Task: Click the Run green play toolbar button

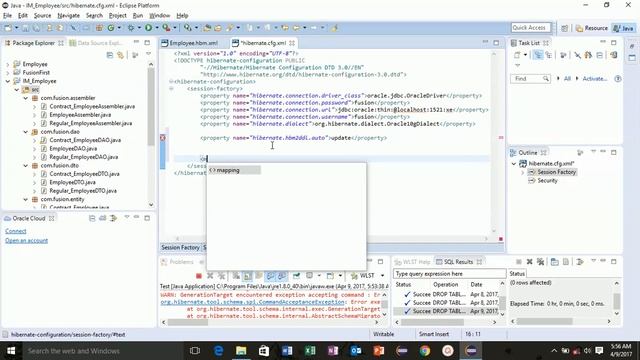Action: (148, 28)
